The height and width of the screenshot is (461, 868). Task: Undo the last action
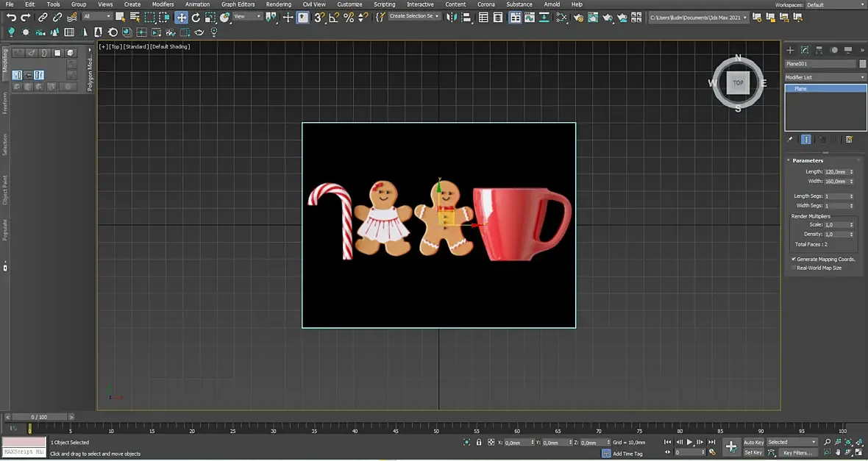click(11, 17)
